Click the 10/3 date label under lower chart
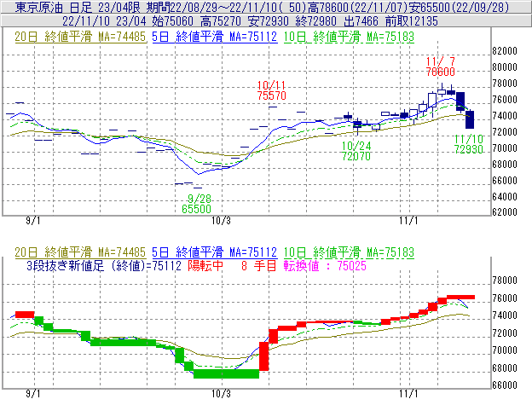The height and width of the screenshot is (405, 532). point(221,394)
